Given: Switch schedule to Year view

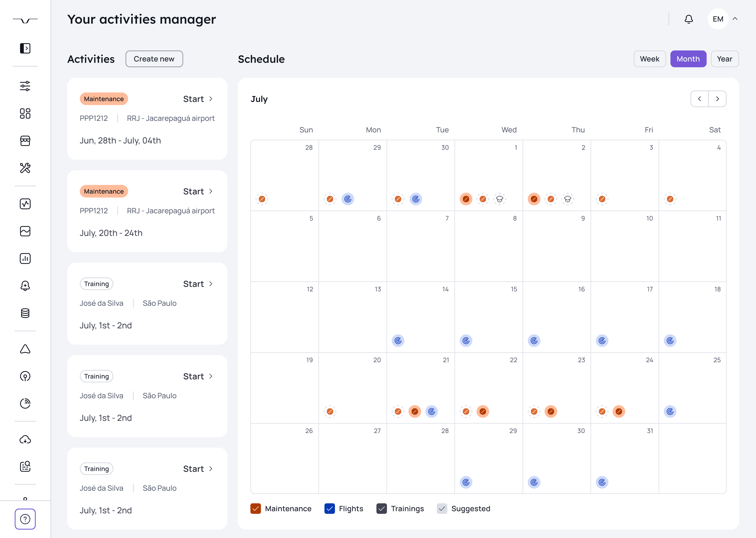Looking at the screenshot, I should [x=724, y=59].
